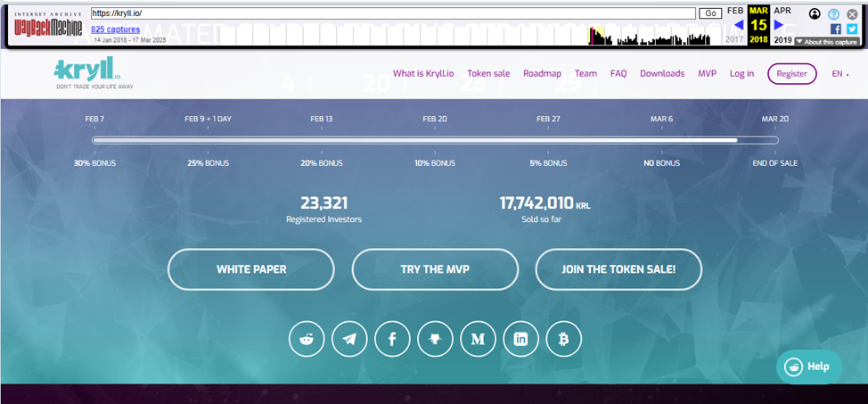The height and width of the screenshot is (404, 868).
Task: Open Wayback help question icon
Action: point(833,14)
